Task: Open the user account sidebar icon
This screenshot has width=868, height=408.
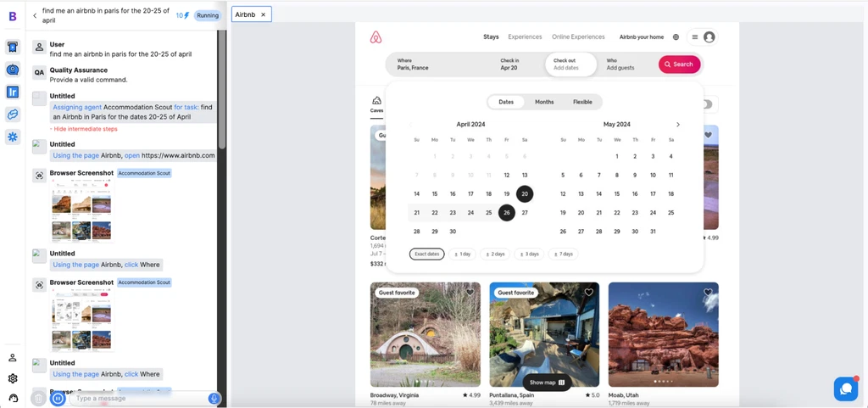Action: coord(13,358)
